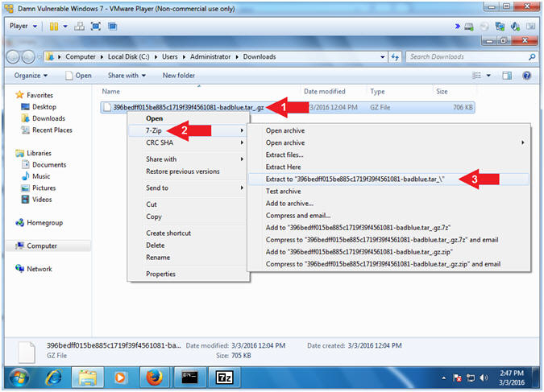Expand the Organize dropdown
Viewport: 544px width, 392px height.
click(31, 75)
